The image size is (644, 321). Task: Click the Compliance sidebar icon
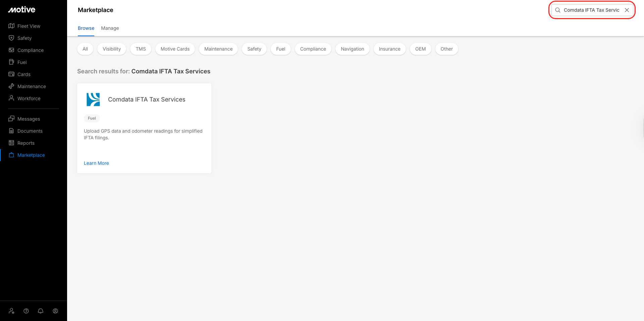pyautogui.click(x=11, y=50)
